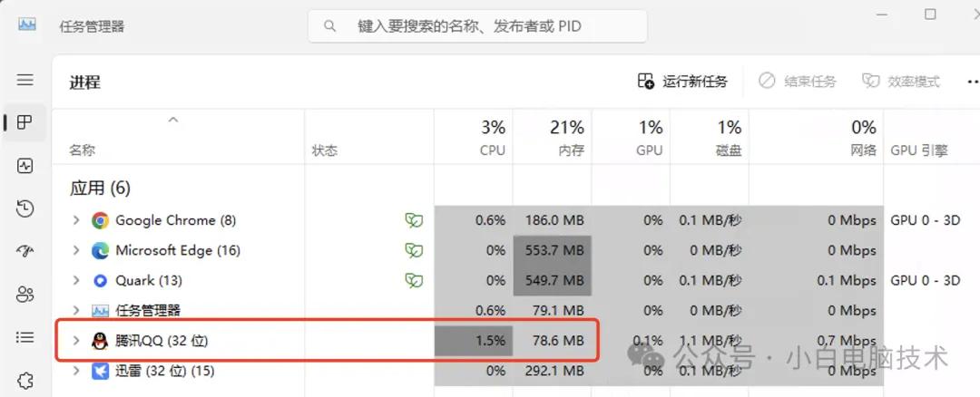Focus the search name, publisher or PID field
Image resolution: width=980 pixels, height=397 pixels.
click(x=477, y=26)
